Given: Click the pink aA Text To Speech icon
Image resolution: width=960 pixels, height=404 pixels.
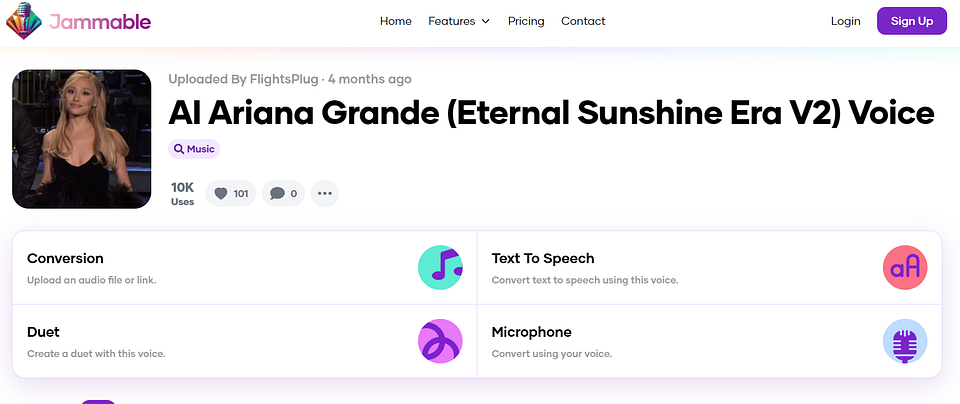Looking at the screenshot, I should 905,267.
